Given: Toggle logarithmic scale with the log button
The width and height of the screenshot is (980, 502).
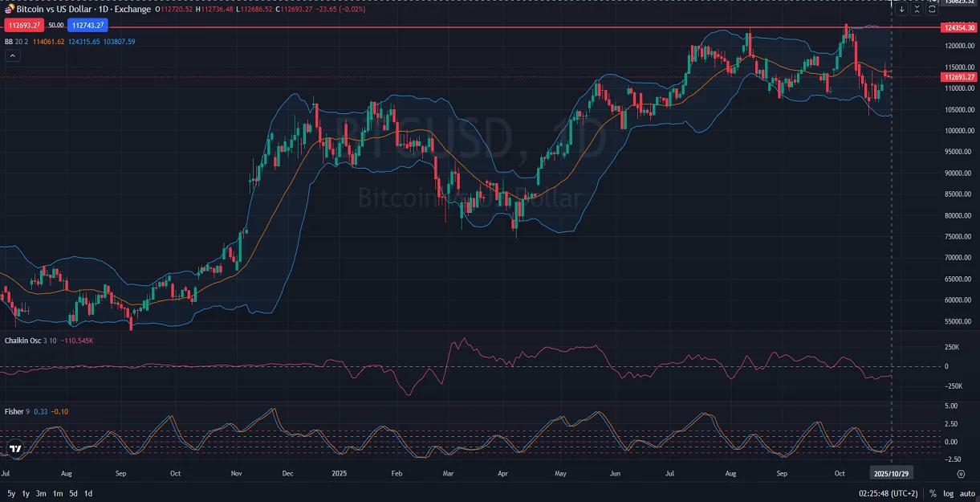Looking at the screenshot, I should tap(949, 494).
